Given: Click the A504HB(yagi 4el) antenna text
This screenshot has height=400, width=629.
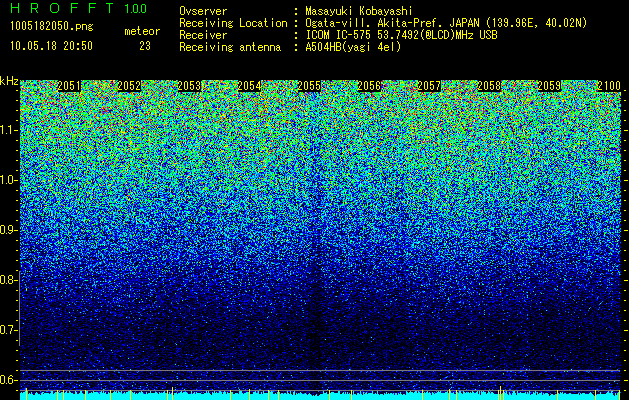Looking at the screenshot, I should click(x=353, y=47).
